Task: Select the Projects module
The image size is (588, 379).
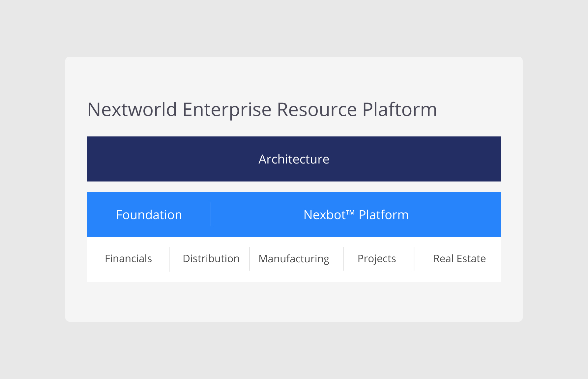Action: pos(377,259)
